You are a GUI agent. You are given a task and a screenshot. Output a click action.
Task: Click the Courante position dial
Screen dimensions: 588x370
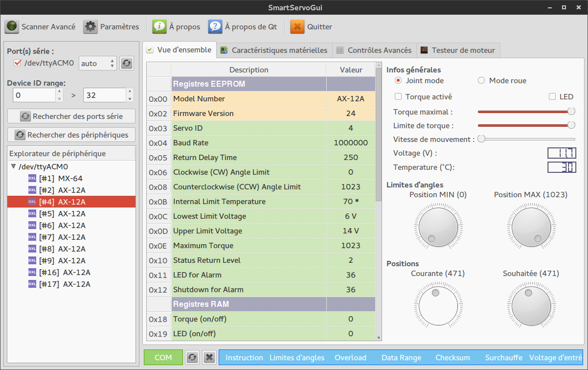click(x=438, y=305)
